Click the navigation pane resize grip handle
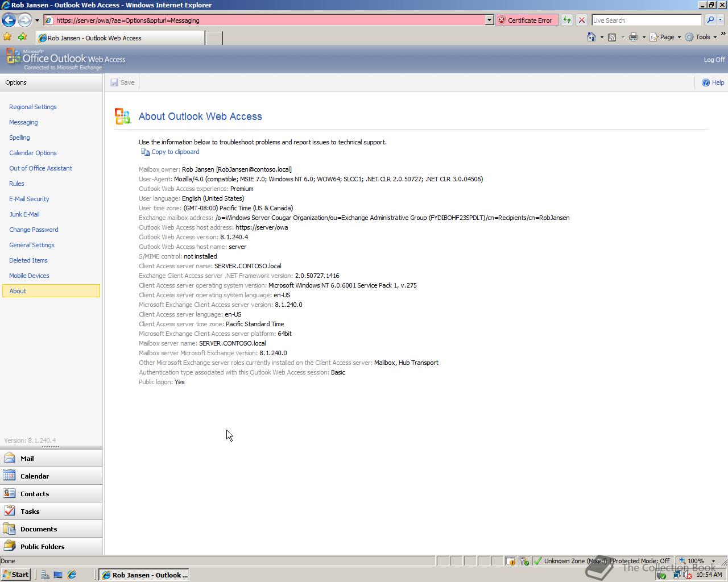This screenshot has height=582, width=728. (51, 447)
